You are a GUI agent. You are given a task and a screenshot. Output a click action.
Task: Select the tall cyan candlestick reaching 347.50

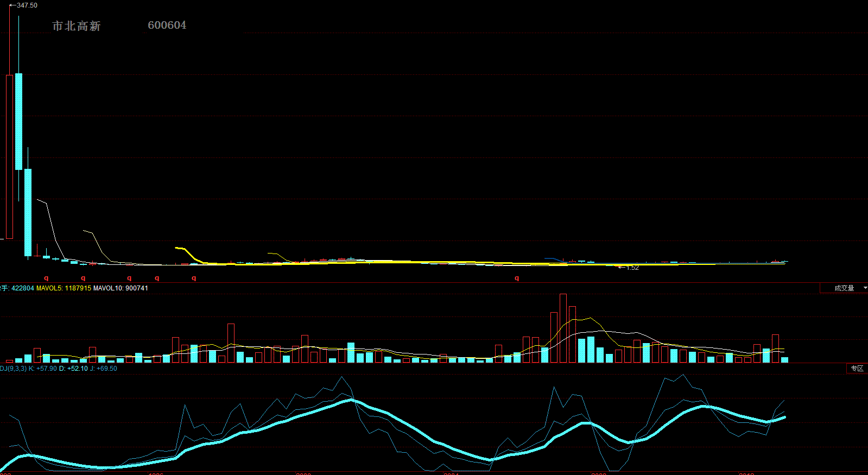coord(19,122)
